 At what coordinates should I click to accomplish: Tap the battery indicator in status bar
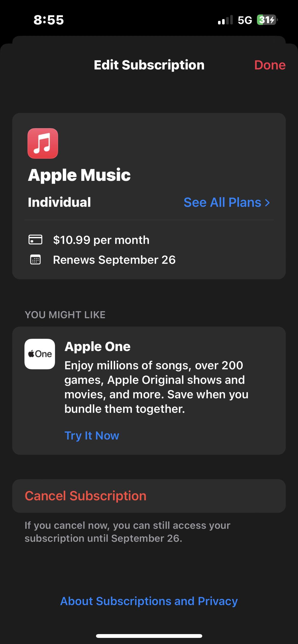[x=267, y=20]
